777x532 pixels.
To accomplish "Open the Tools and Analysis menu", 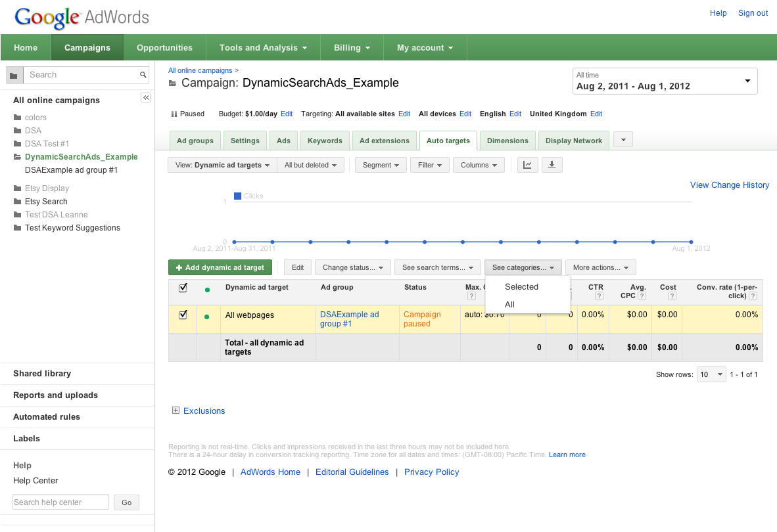I will tap(263, 47).
